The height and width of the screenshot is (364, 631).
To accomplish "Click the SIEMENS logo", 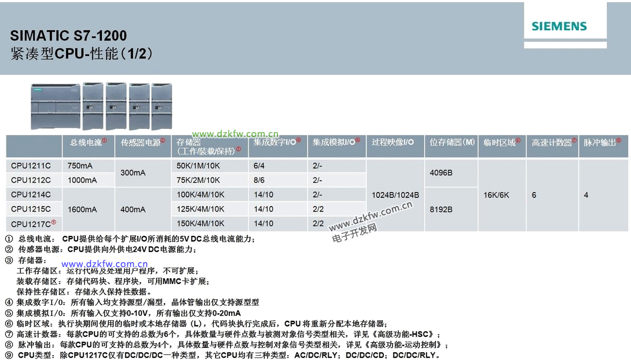I will 559,26.
